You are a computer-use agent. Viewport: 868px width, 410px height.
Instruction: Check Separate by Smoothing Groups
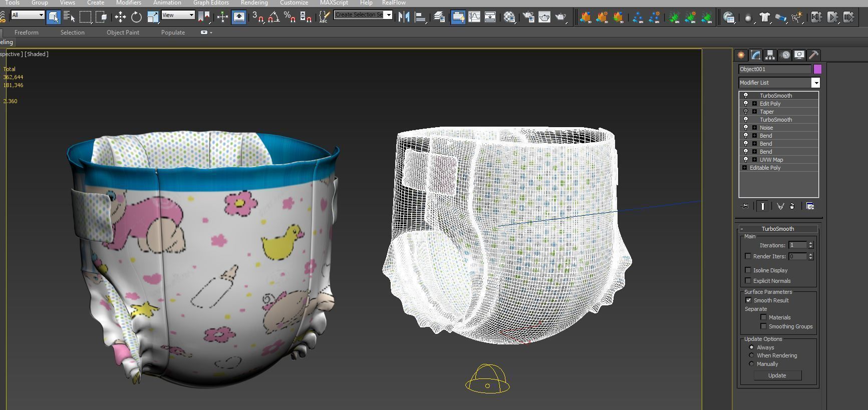point(763,326)
